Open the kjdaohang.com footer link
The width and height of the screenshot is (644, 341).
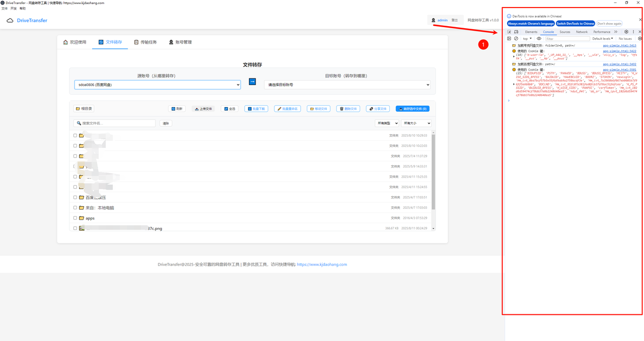321,265
